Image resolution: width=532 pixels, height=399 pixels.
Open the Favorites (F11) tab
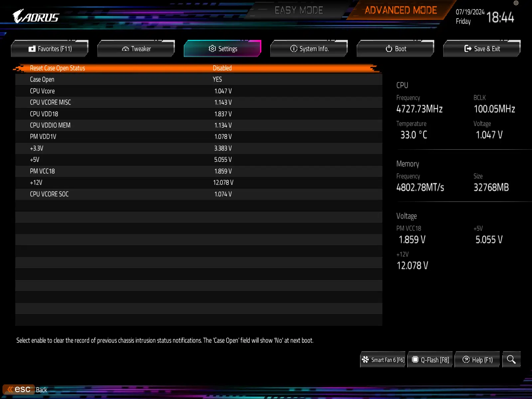pos(50,49)
